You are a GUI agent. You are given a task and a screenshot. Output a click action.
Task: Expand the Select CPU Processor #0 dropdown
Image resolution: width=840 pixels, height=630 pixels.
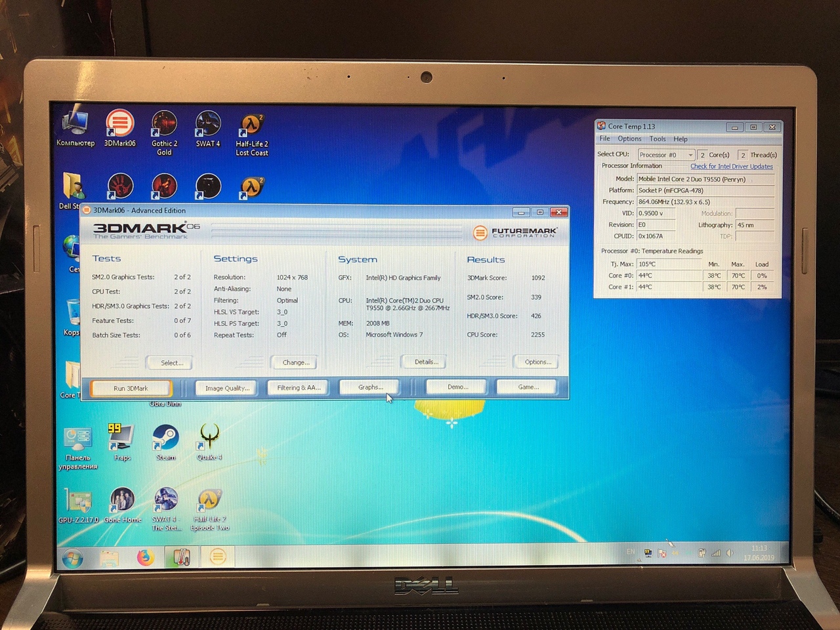(665, 155)
